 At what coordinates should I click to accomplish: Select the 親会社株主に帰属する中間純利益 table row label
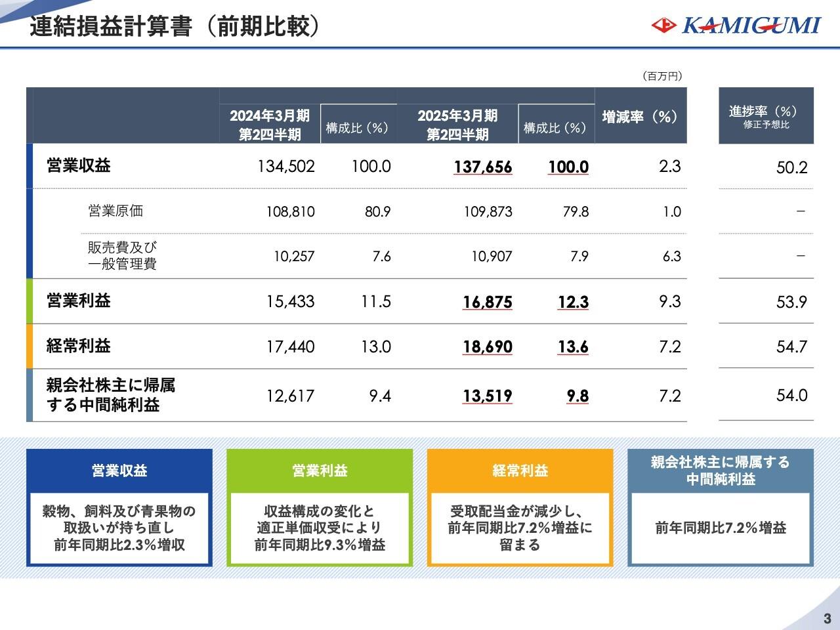pos(111,394)
